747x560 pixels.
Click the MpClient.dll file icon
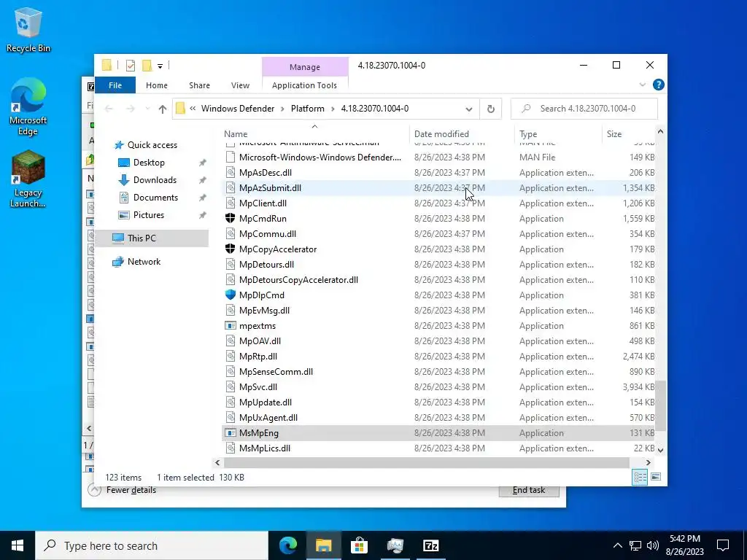point(230,203)
